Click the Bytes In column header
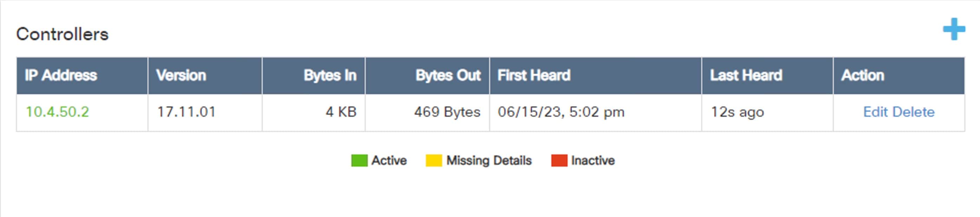The height and width of the screenshot is (217, 980). click(330, 75)
